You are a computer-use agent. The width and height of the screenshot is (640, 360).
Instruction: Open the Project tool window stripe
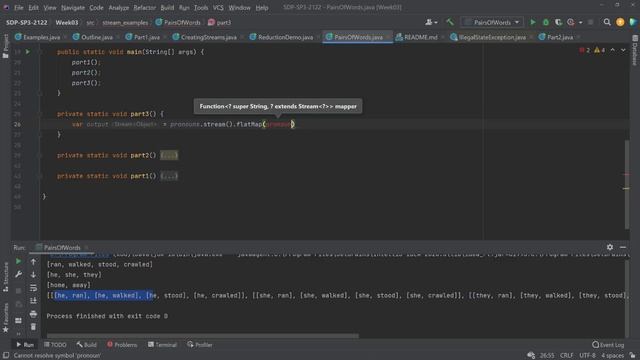coord(5,46)
